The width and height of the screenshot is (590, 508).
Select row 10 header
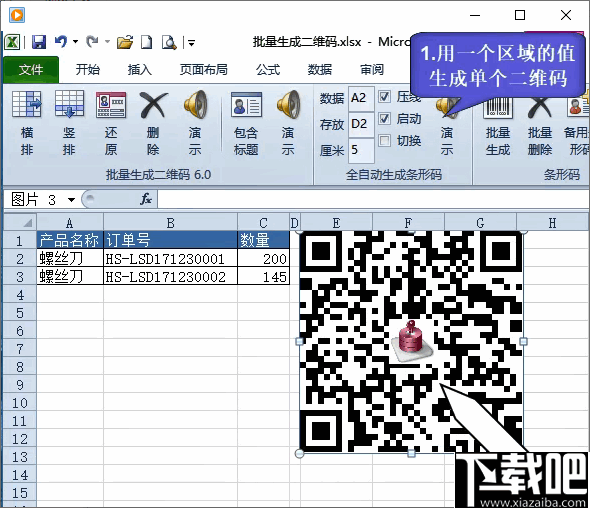[x=20, y=403]
